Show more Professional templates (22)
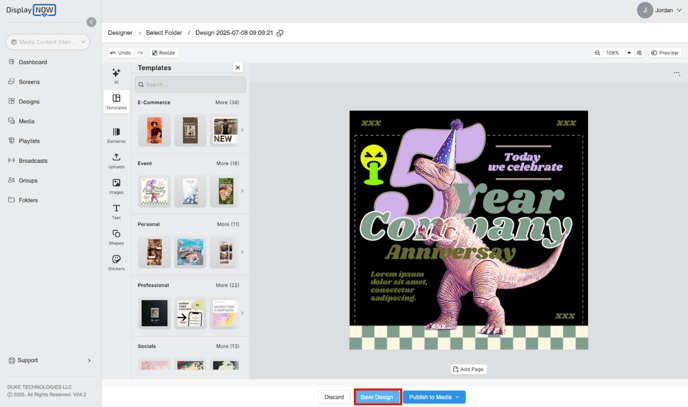The image size is (688, 407). [x=227, y=285]
